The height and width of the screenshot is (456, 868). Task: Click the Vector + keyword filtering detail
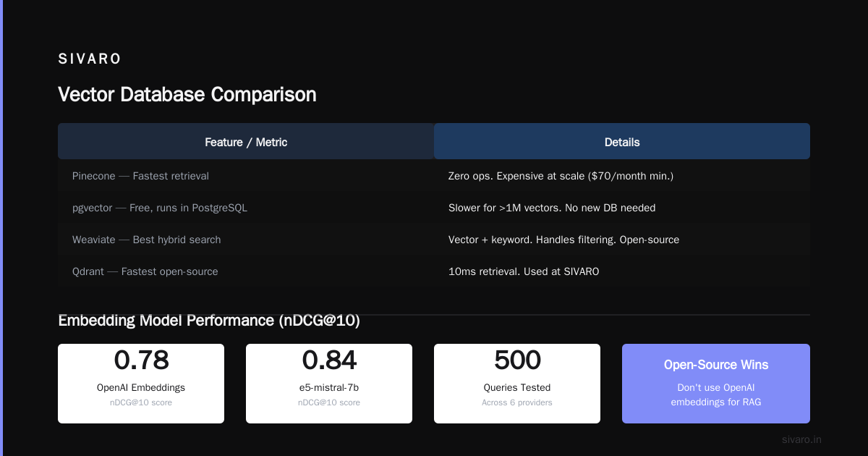pos(563,240)
